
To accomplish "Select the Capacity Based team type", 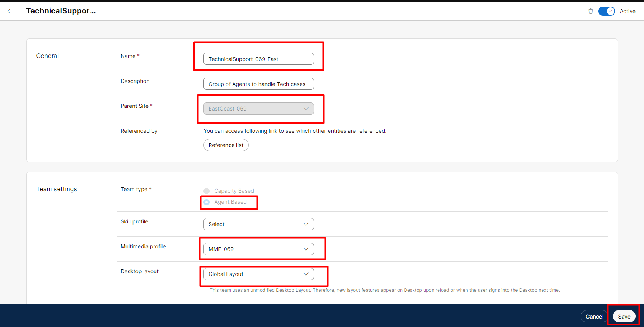I will coord(206,191).
